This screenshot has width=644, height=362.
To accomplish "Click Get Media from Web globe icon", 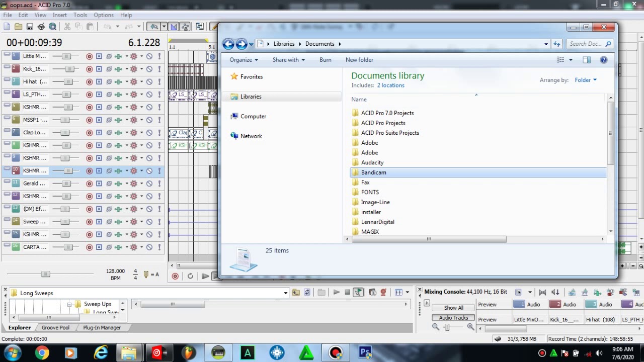I will point(52,27).
